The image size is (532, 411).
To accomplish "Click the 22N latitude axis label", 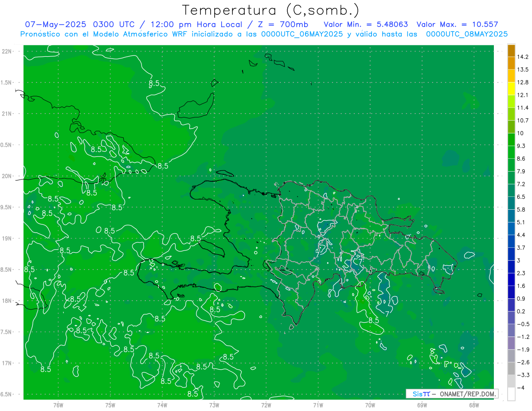I will point(7,51).
